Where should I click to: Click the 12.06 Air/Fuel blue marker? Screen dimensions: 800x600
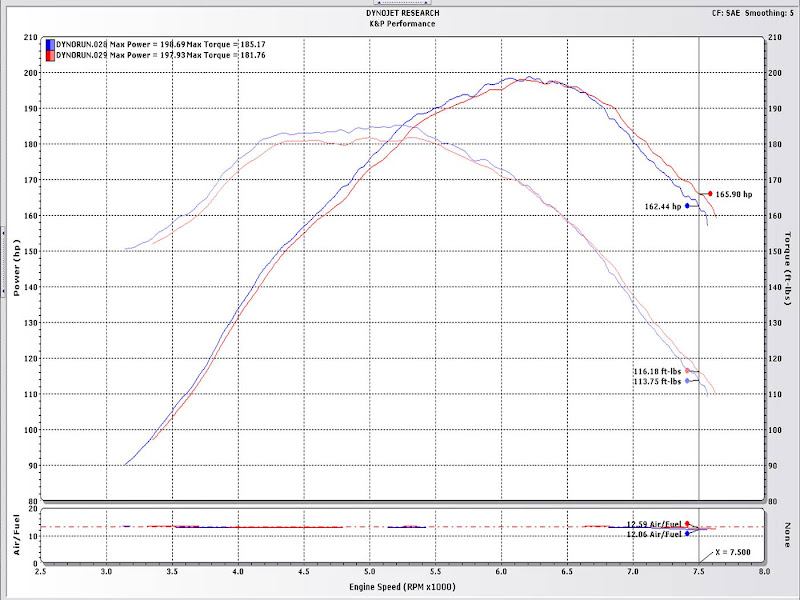pos(687,533)
